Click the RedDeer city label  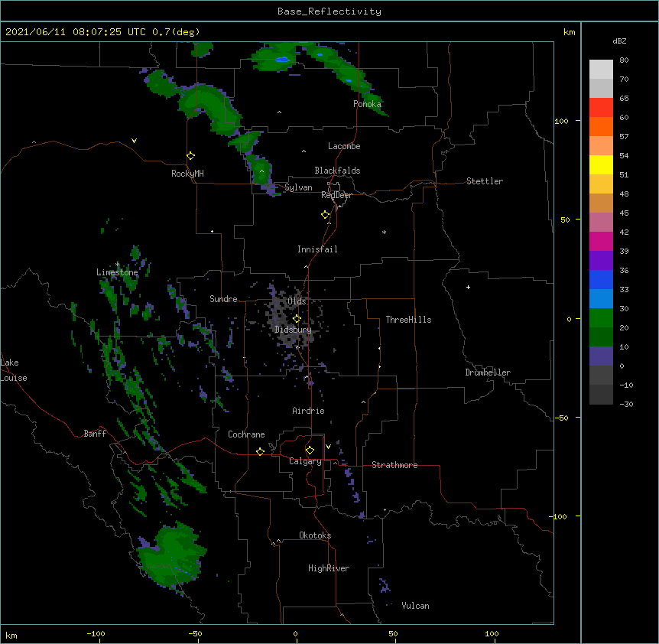tap(336, 195)
